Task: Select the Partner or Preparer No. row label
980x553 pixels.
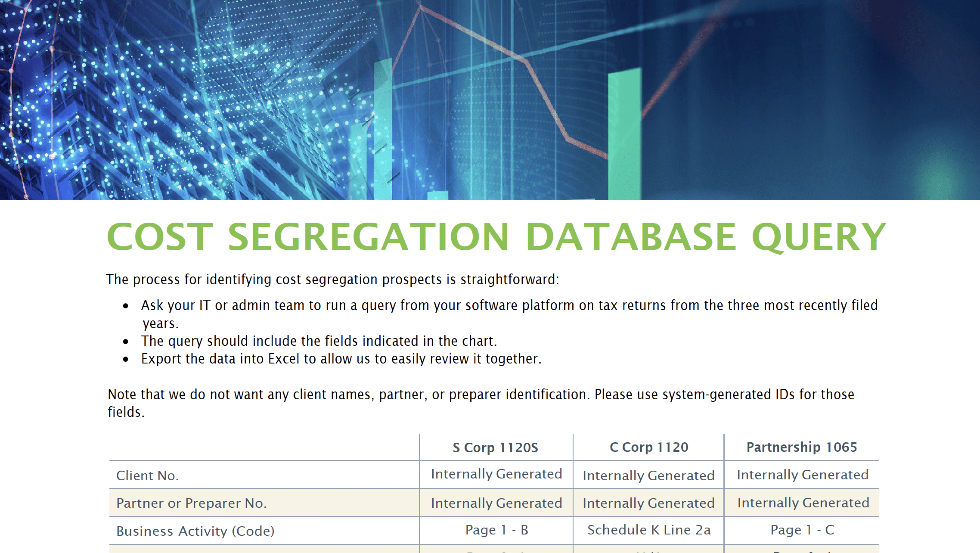Action: pos(191,503)
